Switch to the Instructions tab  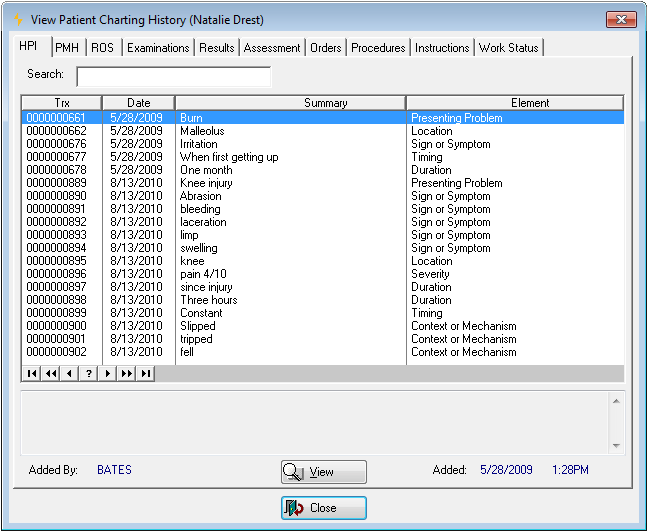tap(442, 48)
